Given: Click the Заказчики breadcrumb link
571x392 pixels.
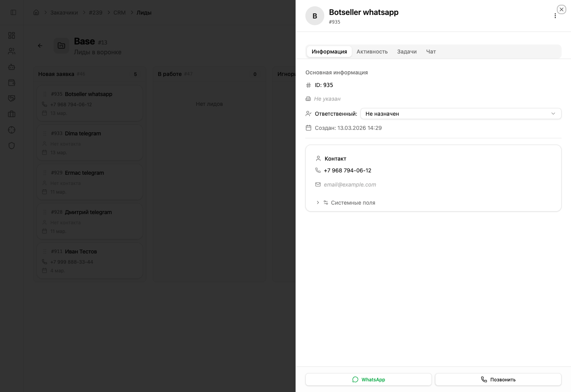Looking at the screenshot, I should click(64, 13).
